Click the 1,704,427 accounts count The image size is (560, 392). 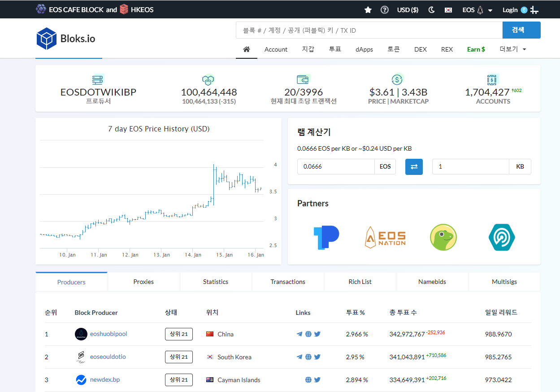pos(487,92)
